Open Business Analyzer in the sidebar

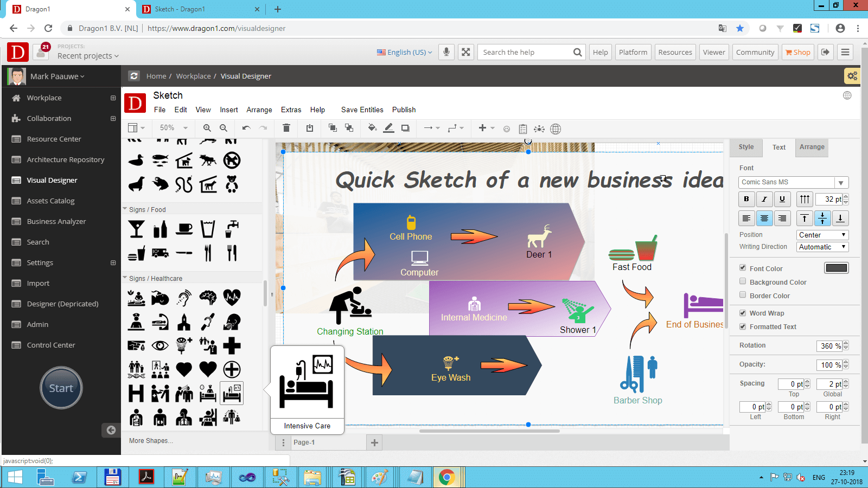[56, 221]
